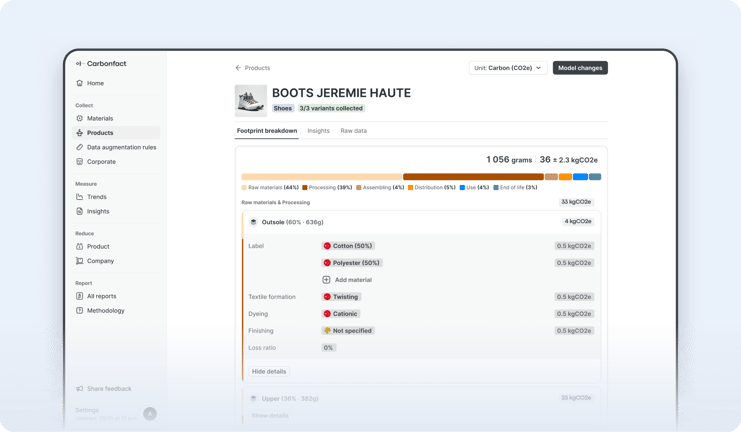
Task: Click the Materials sidebar icon
Action: tap(79, 118)
